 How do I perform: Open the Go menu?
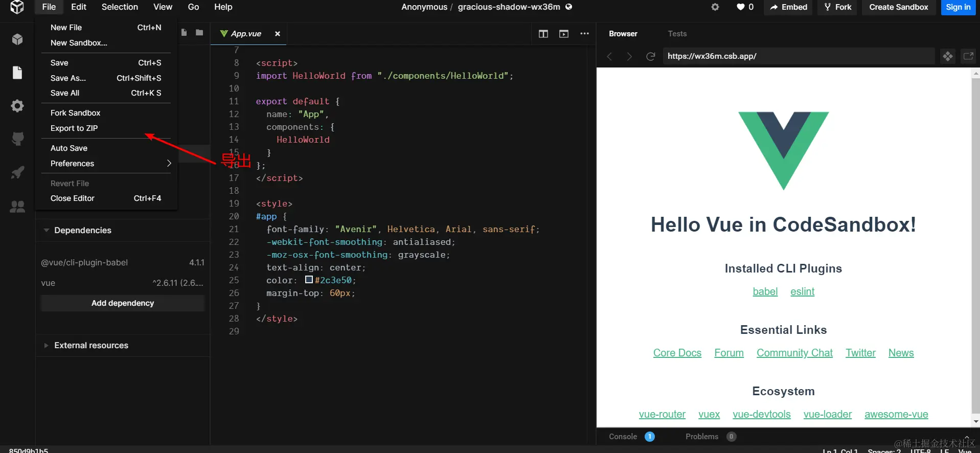coord(193,7)
